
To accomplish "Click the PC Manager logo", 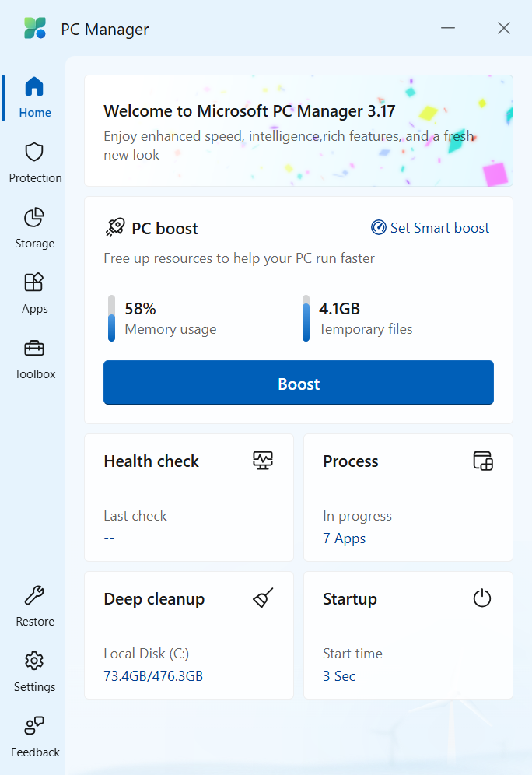I will (x=36, y=28).
